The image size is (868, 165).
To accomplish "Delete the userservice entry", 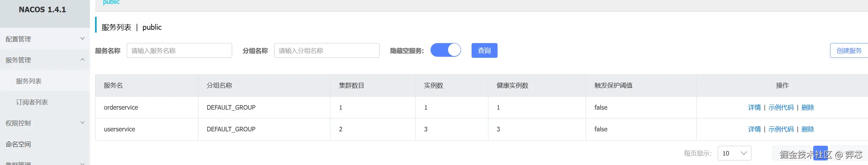I will (808, 129).
